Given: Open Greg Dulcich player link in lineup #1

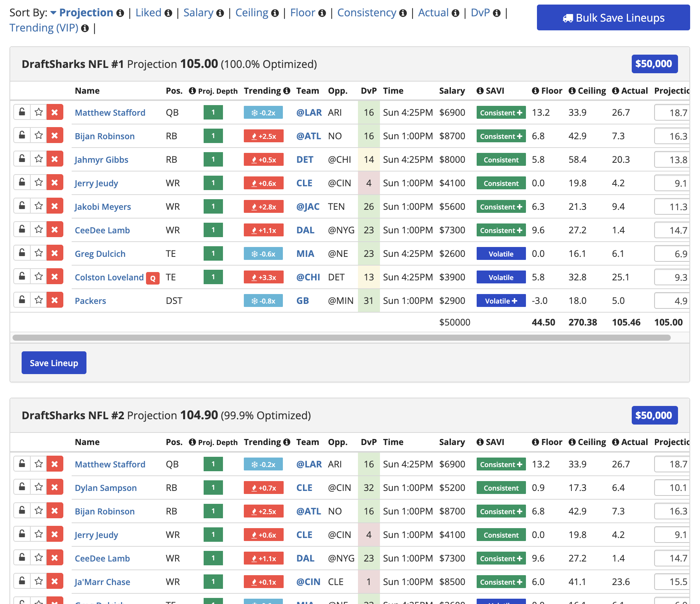Looking at the screenshot, I should click(100, 254).
